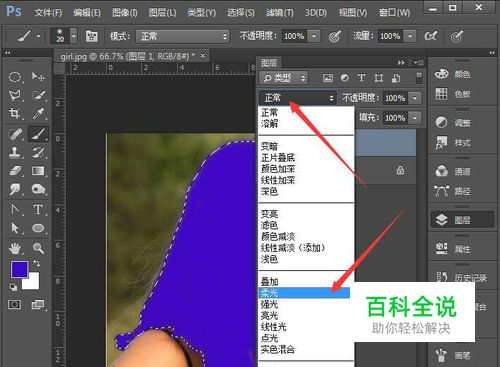Select the Gradient tool
The image size is (500, 367).
click(38, 171)
